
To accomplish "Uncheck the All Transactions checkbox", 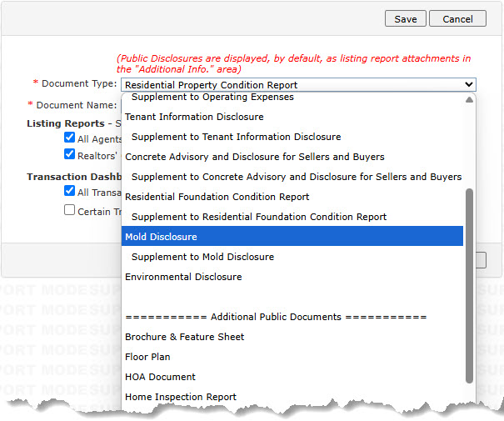I will coord(69,191).
